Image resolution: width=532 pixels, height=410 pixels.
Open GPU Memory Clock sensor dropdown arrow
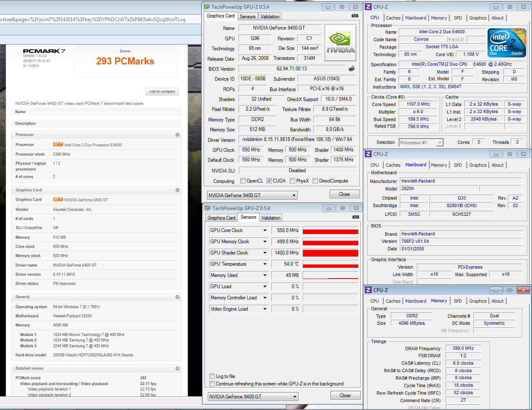(x=265, y=242)
